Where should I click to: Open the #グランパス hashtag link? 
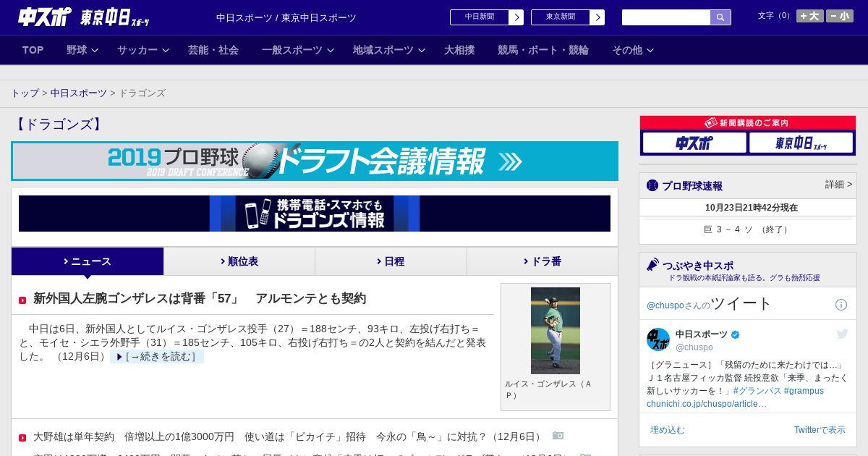coord(757,391)
